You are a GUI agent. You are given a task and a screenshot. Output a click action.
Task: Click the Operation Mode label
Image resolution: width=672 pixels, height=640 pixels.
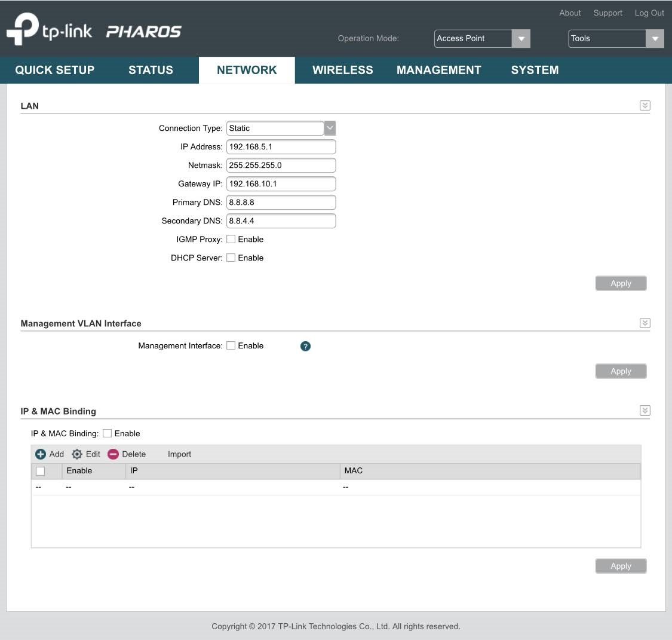[x=368, y=39]
